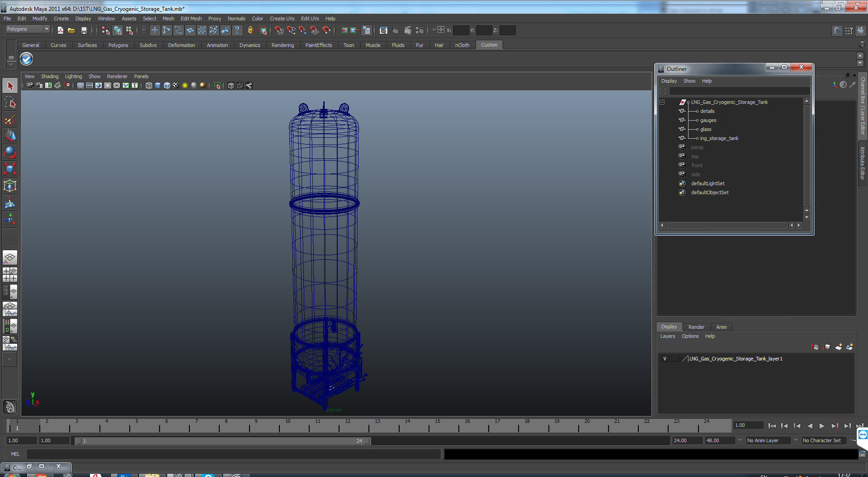This screenshot has height=477, width=868.
Task: Select the Soft Modification tool
Action: (10, 203)
